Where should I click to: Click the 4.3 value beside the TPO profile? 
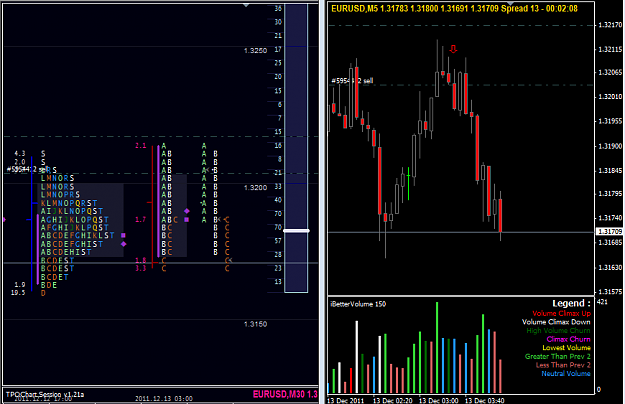(x=20, y=153)
